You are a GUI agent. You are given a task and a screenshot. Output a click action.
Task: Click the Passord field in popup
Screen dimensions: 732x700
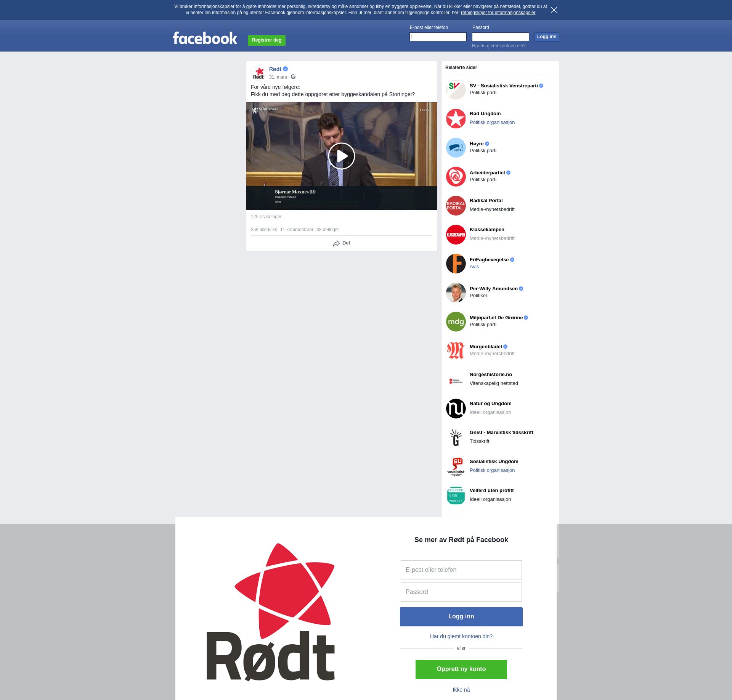click(461, 592)
